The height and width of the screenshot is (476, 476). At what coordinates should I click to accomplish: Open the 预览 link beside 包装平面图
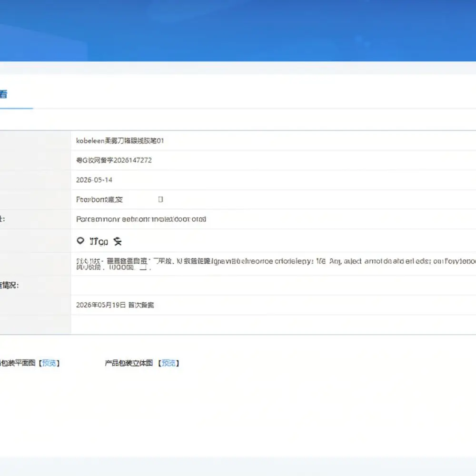(x=49, y=363)
